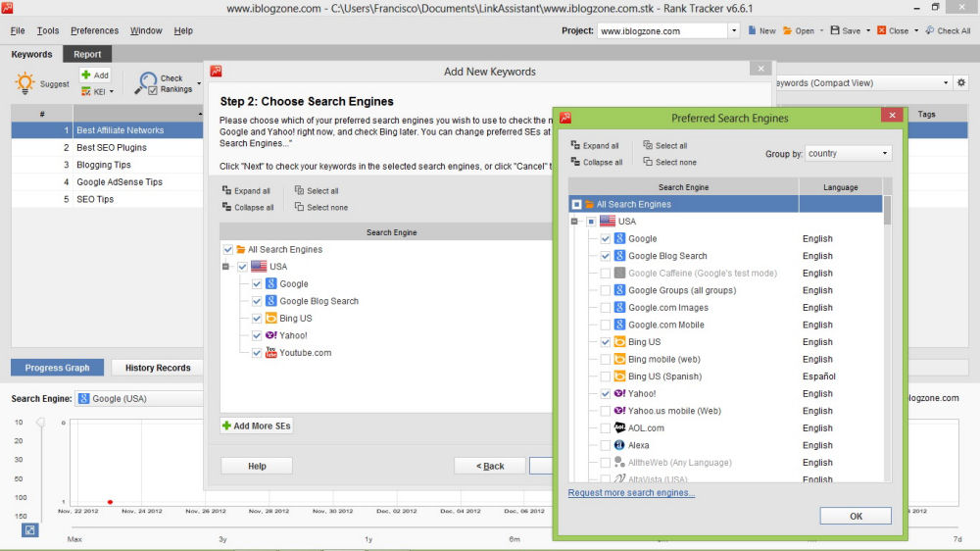
Task: Click the AOL.com search engine icon
Action: (x=619, y=427)
